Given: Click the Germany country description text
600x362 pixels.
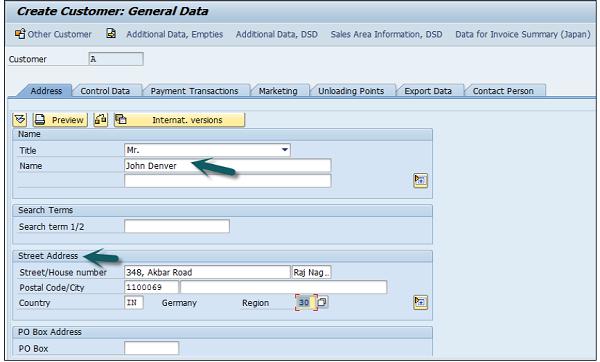Looking at the screenshot, I should (179, 303).
